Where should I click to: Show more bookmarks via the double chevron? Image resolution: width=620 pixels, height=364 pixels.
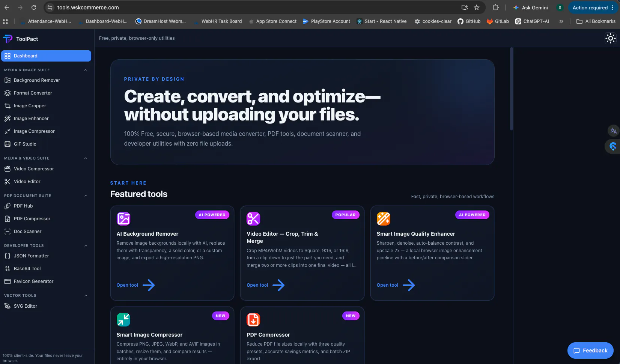561,21
